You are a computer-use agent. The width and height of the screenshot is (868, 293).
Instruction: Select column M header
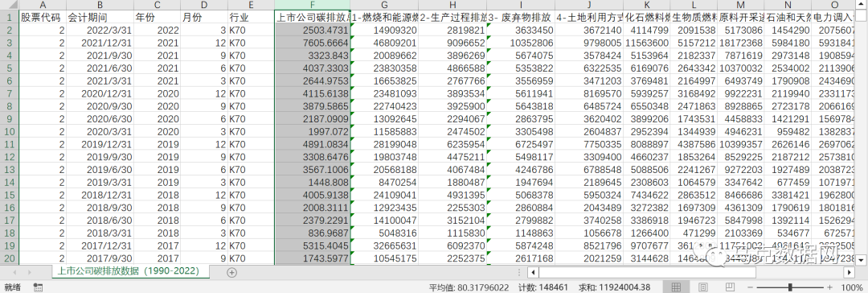tap(741, 5)
